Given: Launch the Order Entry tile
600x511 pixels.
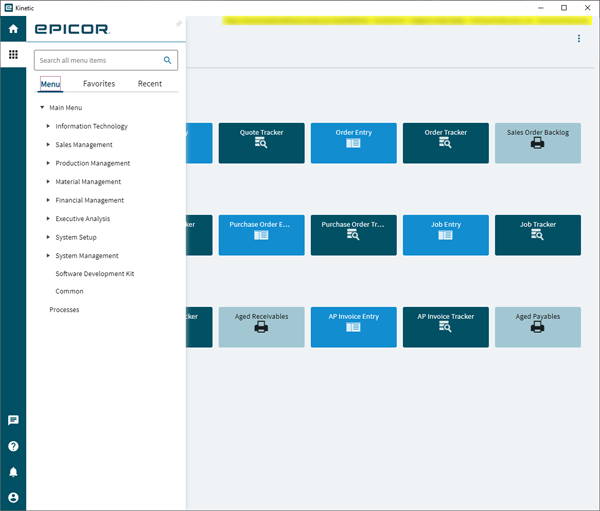Looking at the screenshot, I should pyautogui.click(x=354, y=143).
